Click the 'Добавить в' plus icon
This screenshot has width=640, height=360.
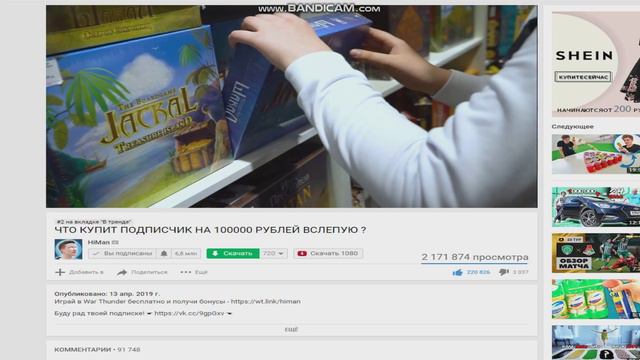click(x=60, y=272)
